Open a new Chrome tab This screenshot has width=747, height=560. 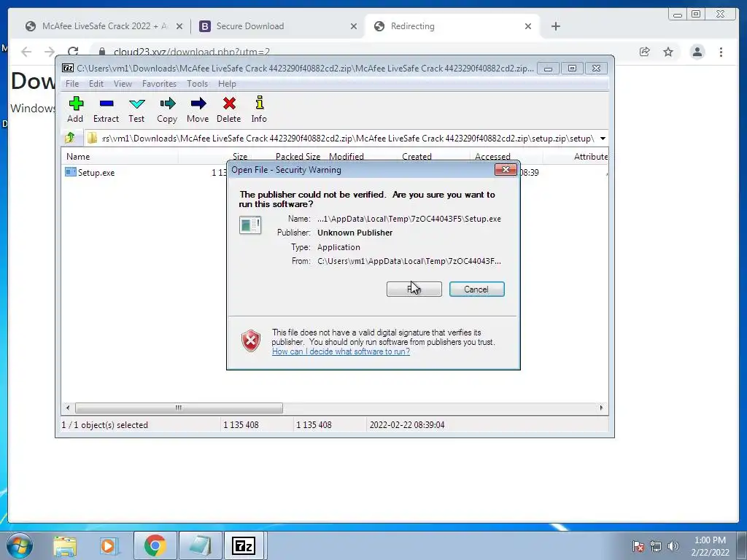(555, 26)
